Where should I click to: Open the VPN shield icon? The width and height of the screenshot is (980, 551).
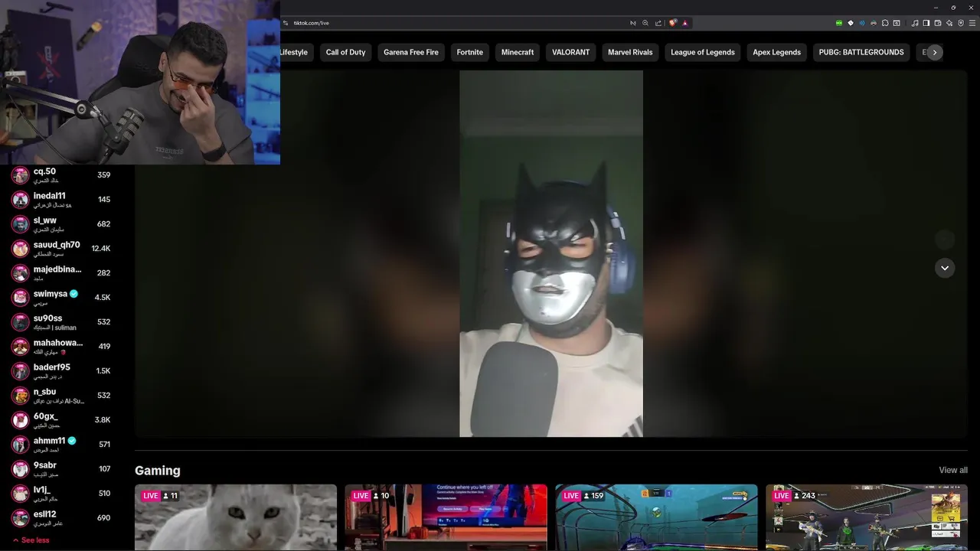961,23
